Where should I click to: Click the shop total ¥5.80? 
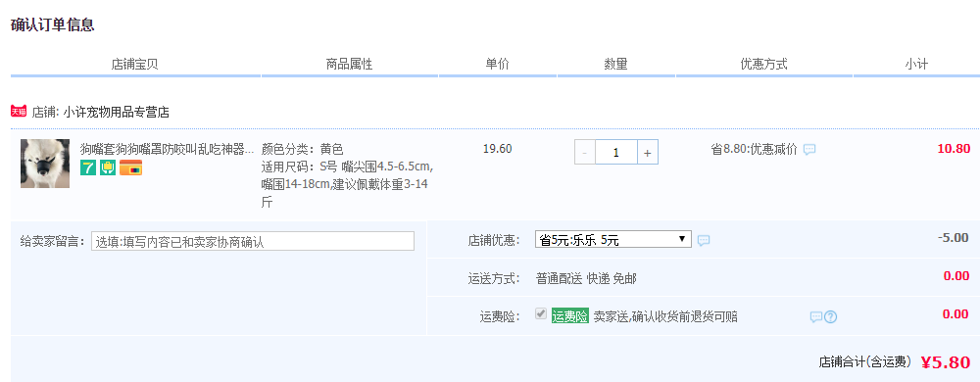(x=946, y=362)
